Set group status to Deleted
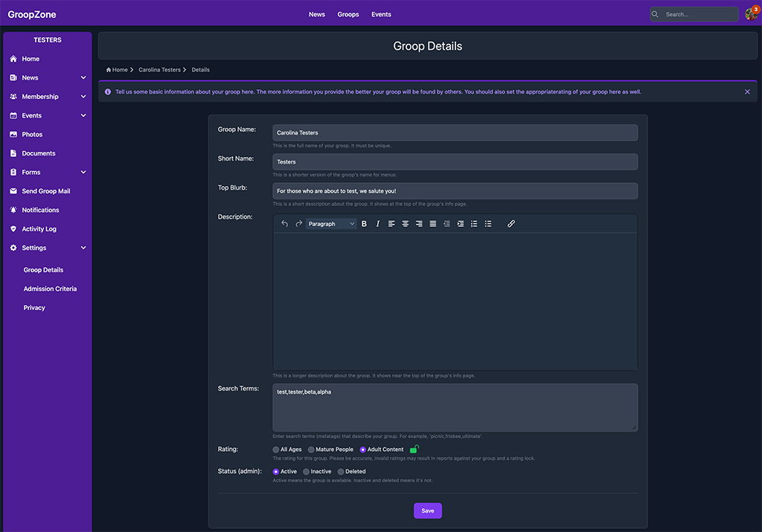762x532 pixels. coord(341,472)
